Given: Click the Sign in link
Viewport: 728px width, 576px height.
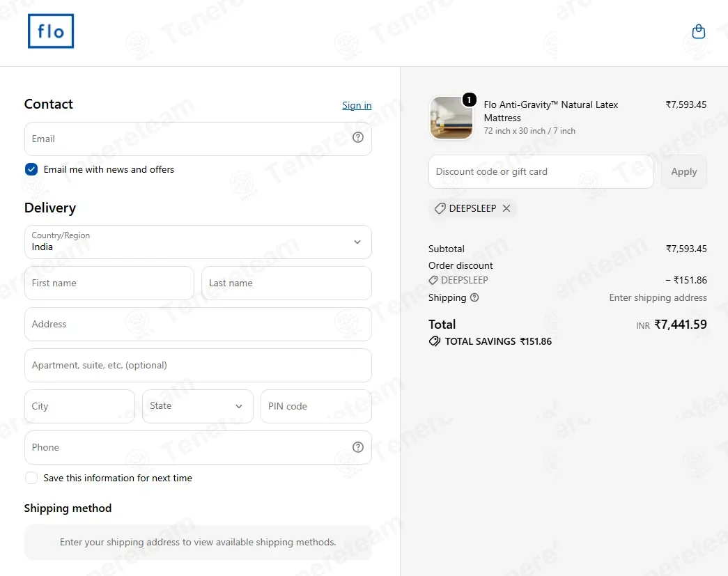Looking at the screenshot, I should click(x=357, y=105).
